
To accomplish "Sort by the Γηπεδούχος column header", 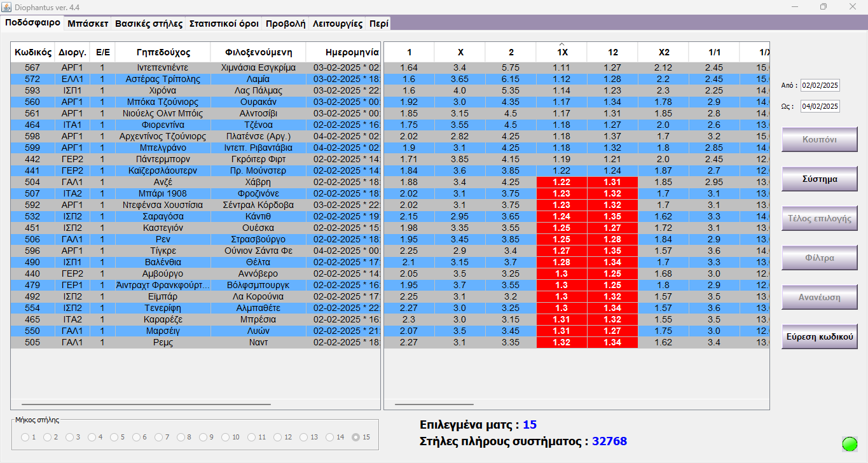I will point(163,52).
